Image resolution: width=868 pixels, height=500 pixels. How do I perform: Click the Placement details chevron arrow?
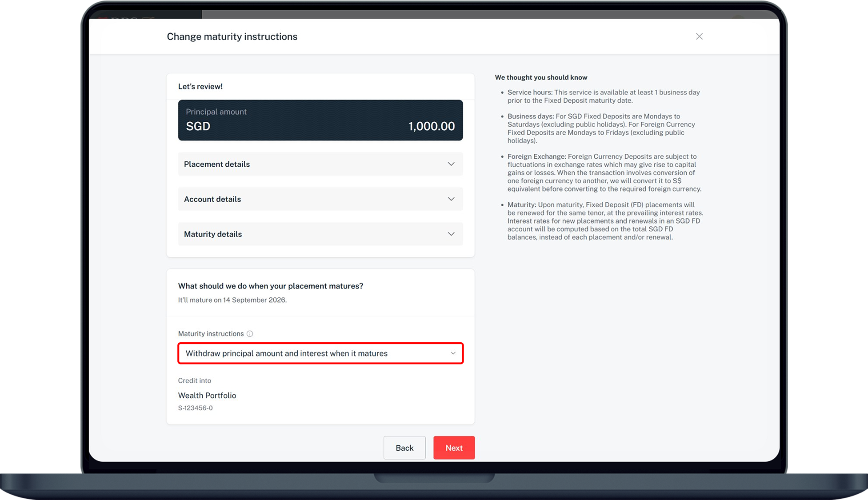[451, 164]
